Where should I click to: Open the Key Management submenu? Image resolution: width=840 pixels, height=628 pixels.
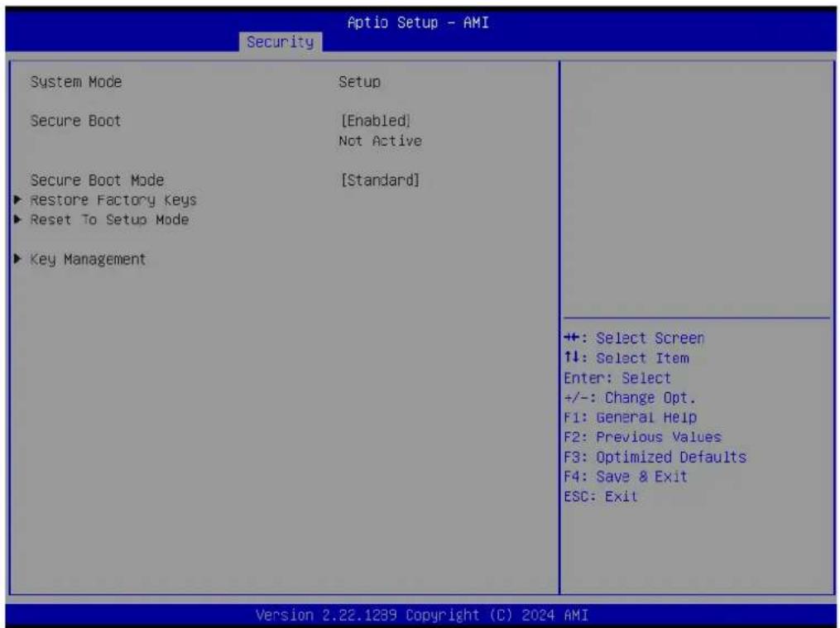(88, 260)
